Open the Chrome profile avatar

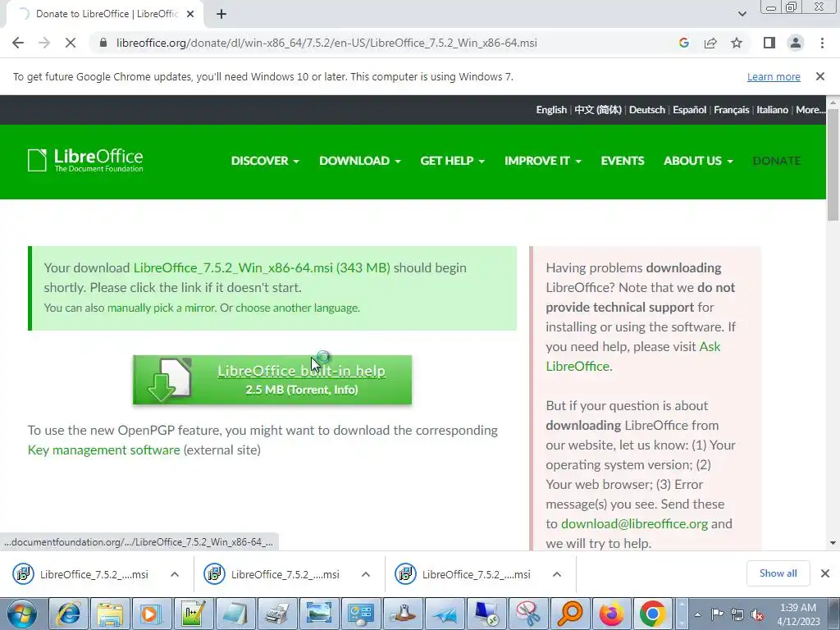[796, 43]
